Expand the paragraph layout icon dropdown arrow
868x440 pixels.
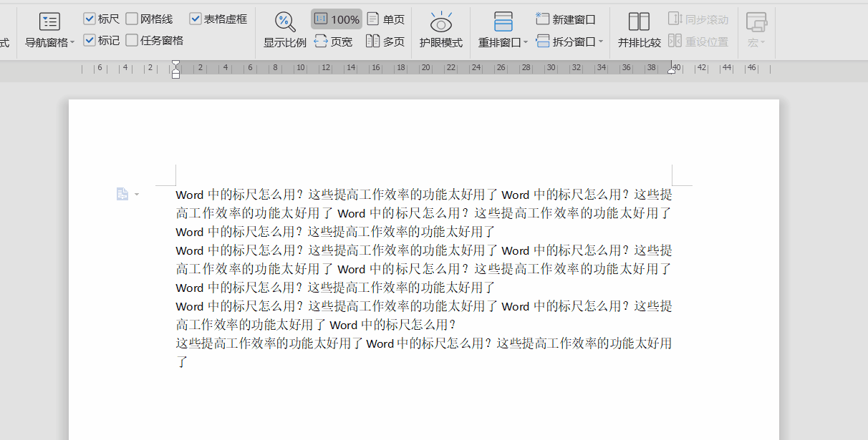(x=136, y=195)
